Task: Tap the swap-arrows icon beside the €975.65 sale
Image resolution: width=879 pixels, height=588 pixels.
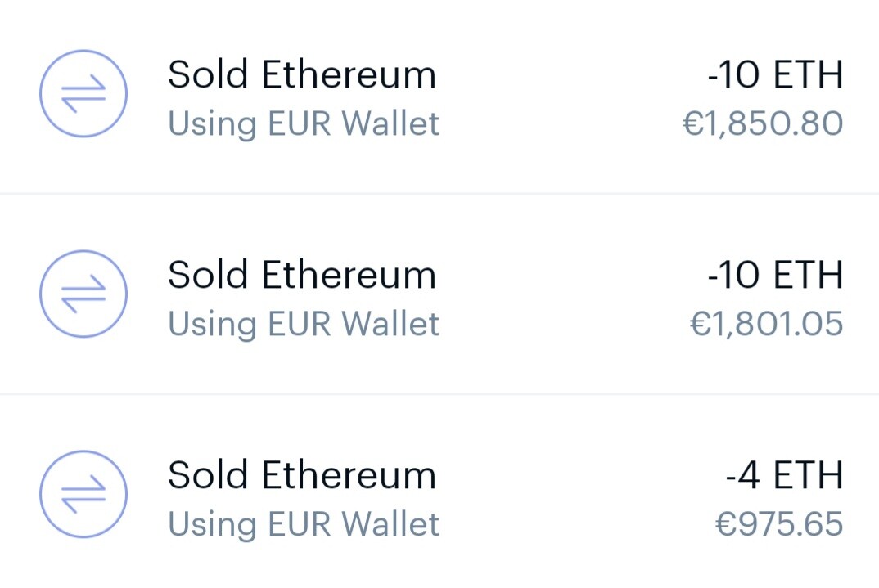Action: 83,495
